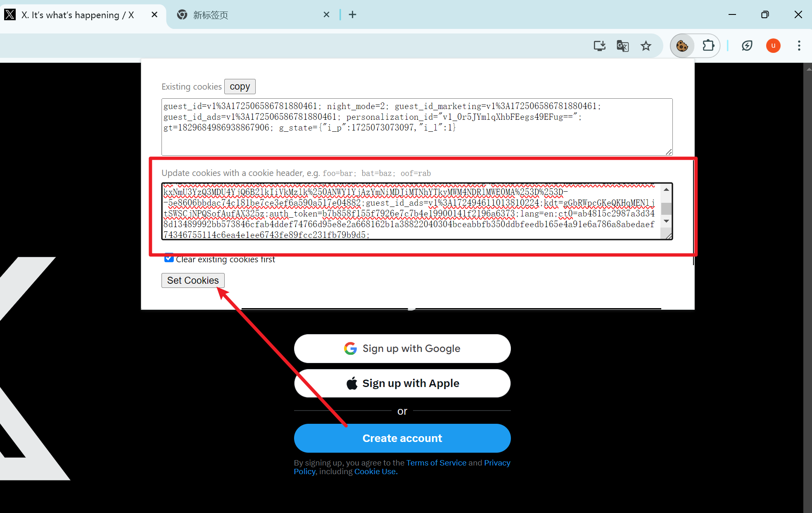Copy the existing cookies
The height and width of the screenshot is (513, 812).
coord(240,87)
